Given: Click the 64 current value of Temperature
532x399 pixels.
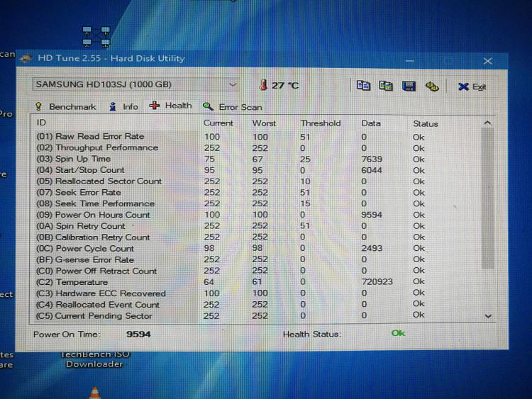Looking at the screenshot, I should click(209, 282).
